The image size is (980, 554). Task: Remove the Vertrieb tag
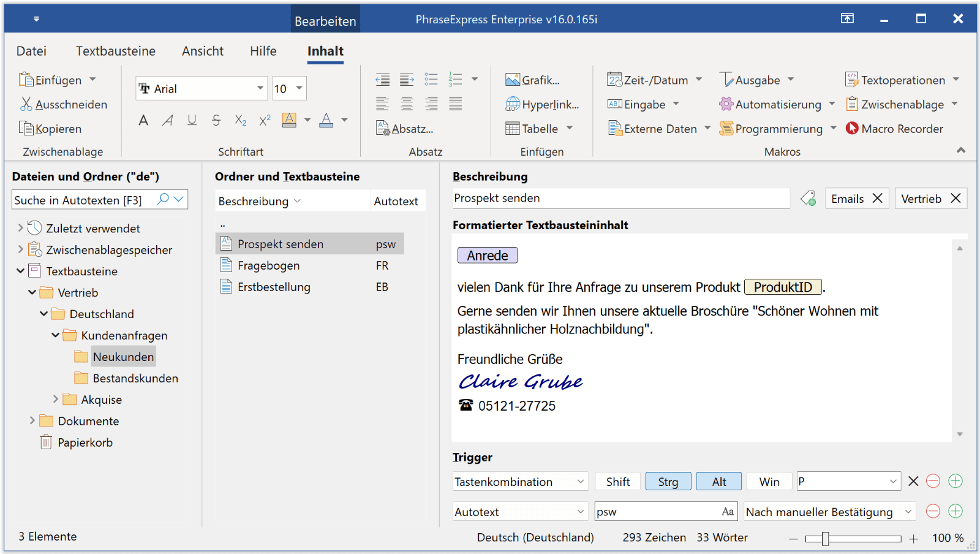956,199
